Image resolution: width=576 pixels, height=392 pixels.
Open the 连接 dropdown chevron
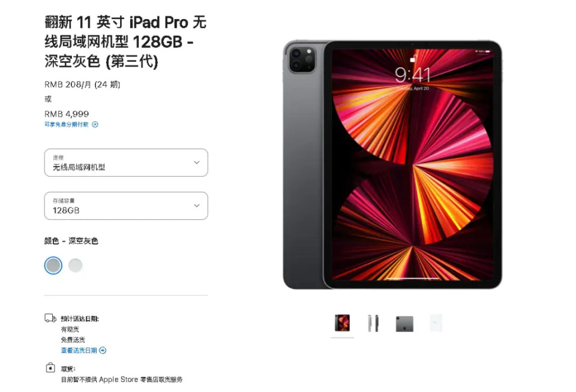pos(197,162)
